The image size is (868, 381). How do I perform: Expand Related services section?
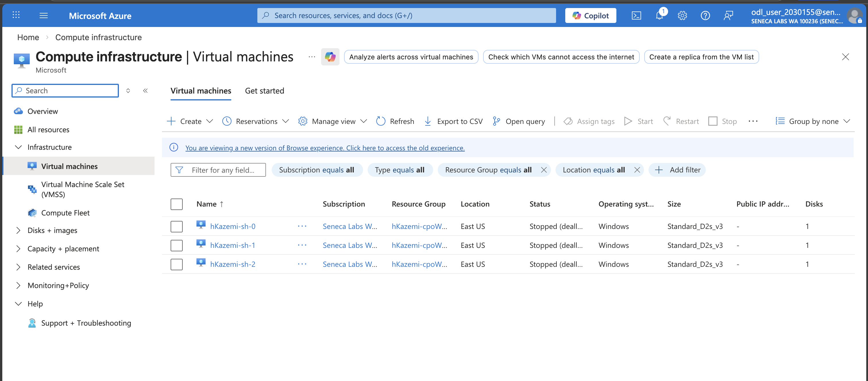[19, 267]
